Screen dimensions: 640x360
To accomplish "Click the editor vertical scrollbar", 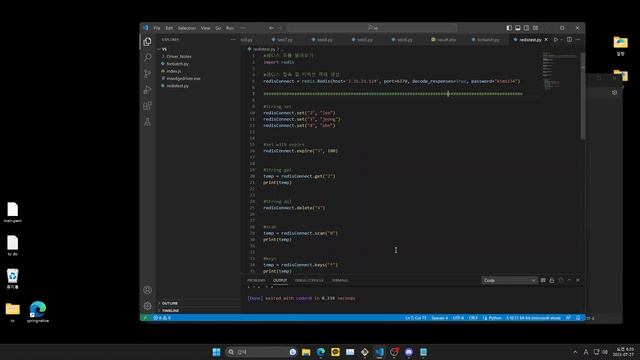I will click(x=582, y=96).
